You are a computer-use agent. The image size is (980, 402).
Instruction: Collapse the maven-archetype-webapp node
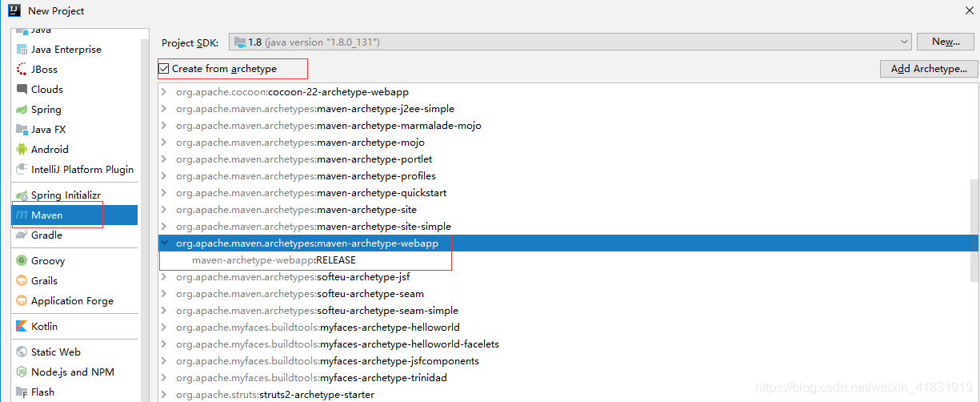[164, 243]
